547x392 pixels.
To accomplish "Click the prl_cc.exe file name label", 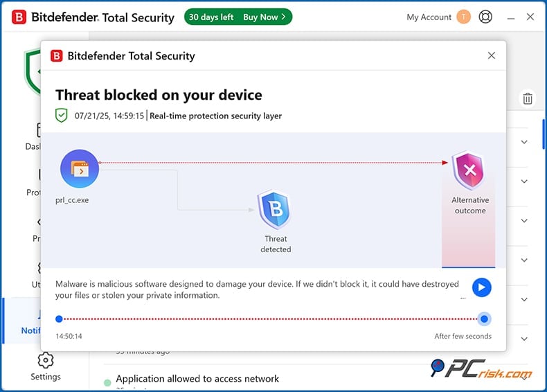I will point(72,200).
